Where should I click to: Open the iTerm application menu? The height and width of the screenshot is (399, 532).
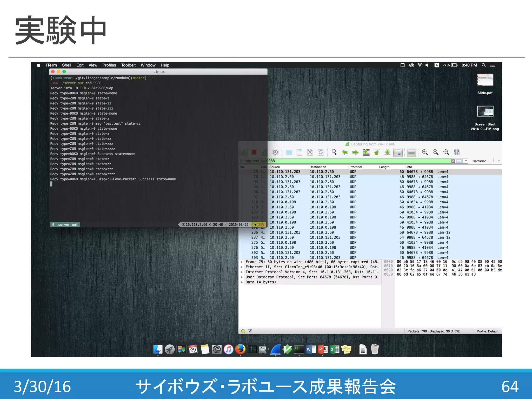[x=51, y=65]
